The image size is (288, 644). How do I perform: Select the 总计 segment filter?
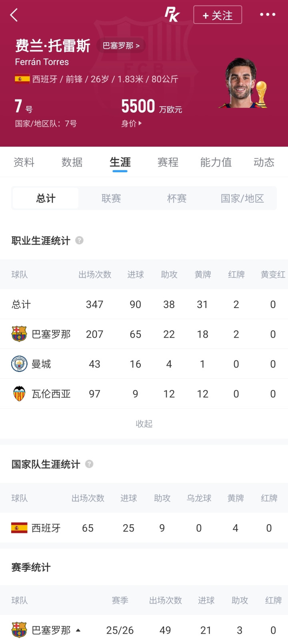[46, 199]
